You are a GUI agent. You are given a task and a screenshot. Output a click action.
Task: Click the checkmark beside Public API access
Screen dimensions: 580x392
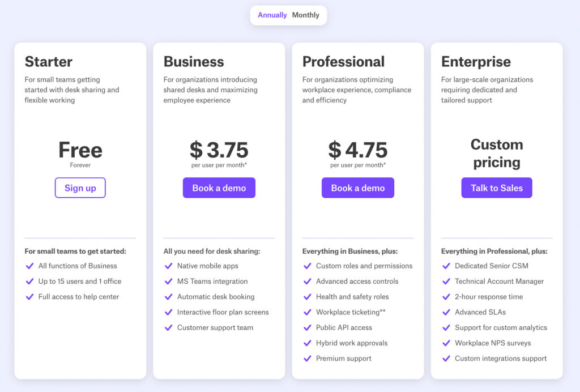pyautogui.click(x=307, y=327)
